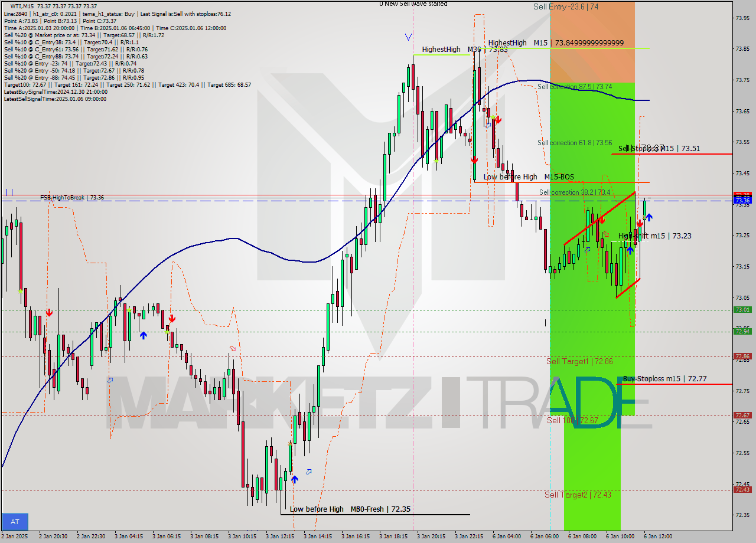Click the blue up arrow beside the latest candle
This screenshot has height=543, width=756.
[x=649, y=217]
